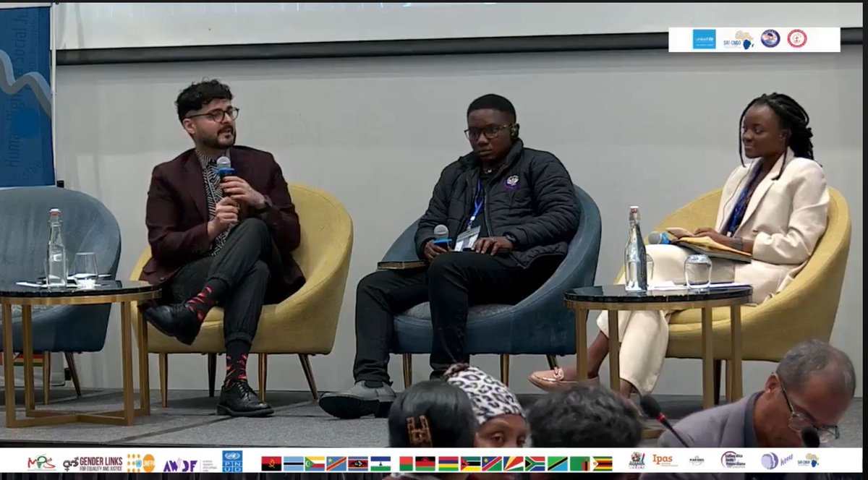Click the coat of arms emblem beside Ipas
This screenshot has height=480, width=868.
[x=637, y=460]
